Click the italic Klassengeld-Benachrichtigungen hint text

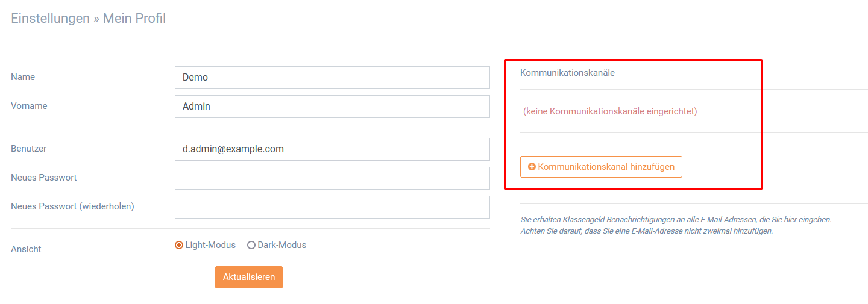[x=676, y=225]
